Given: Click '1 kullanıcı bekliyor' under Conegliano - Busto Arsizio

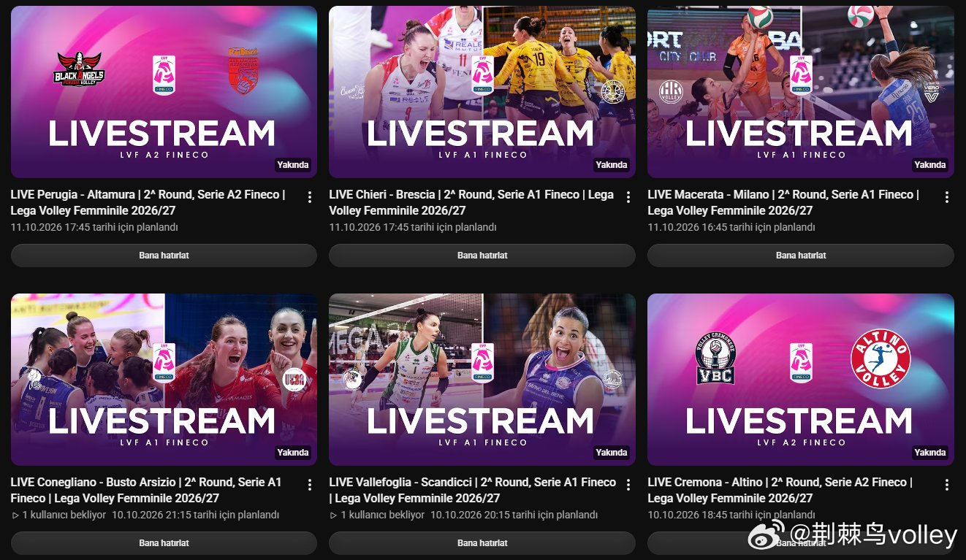Looking at the screenshot, I should 64,515.
